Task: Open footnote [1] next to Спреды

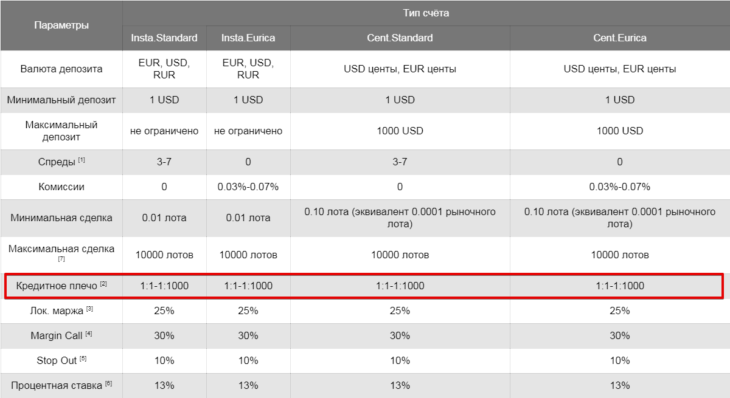Action: coord(81,160)
